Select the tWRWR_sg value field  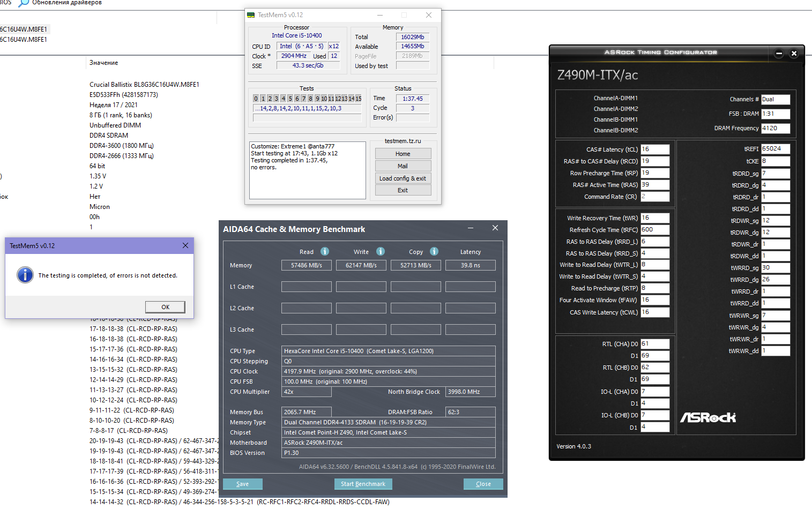coord(776,316)
